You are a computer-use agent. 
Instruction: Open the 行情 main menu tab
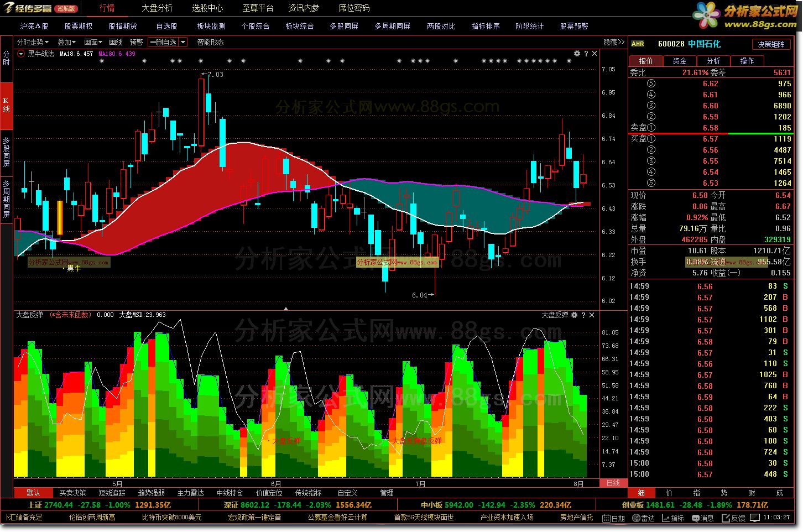click(107, 8)
